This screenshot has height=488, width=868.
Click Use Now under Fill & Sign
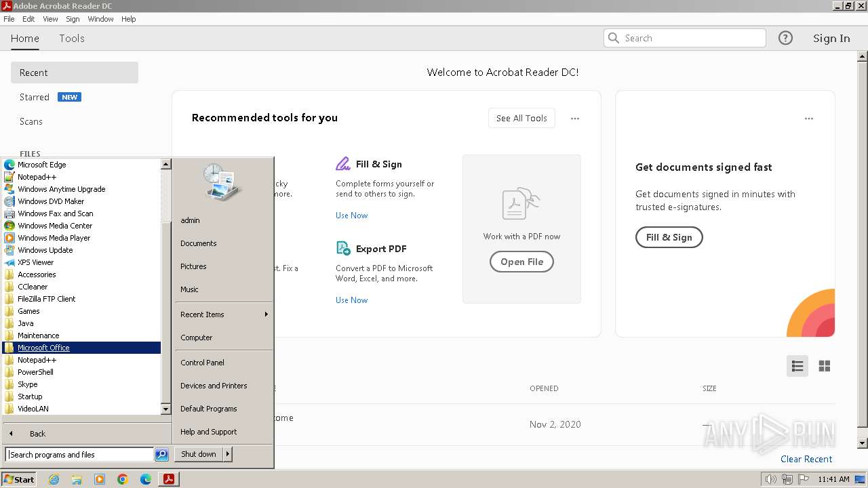(351, 216)
